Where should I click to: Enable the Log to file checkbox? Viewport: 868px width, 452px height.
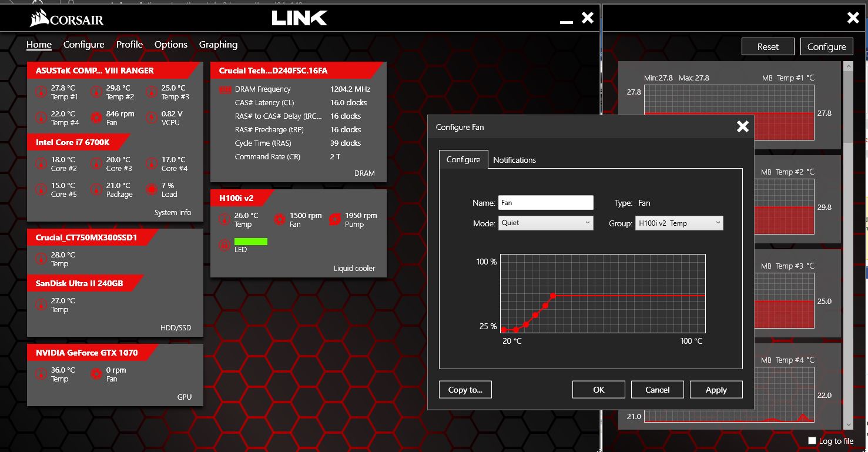click(x=812, y=440)
